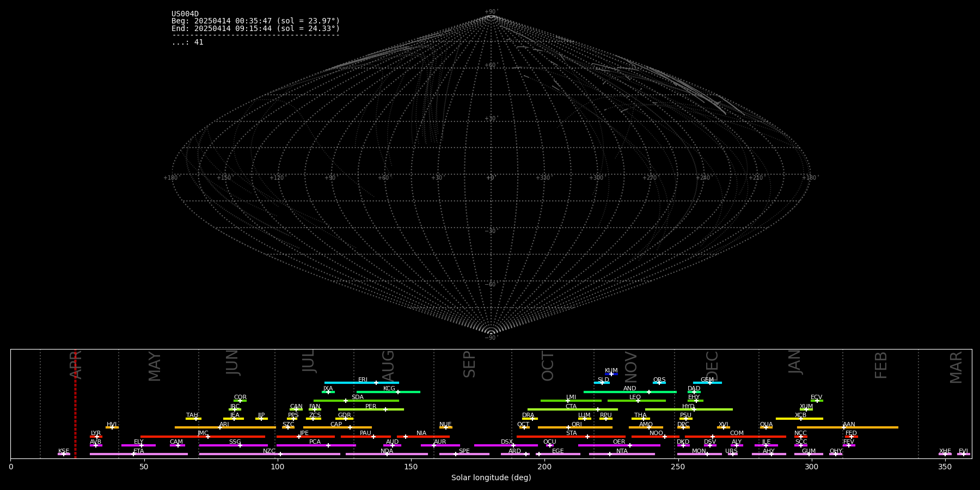Click the AUR shower label

(x=440, y=442)
